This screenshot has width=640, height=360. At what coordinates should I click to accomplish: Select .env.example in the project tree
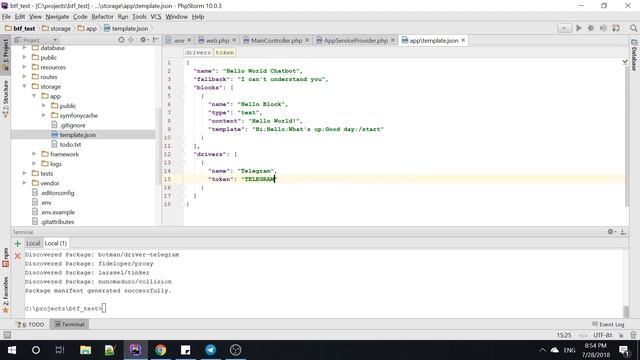click(58, 212)
